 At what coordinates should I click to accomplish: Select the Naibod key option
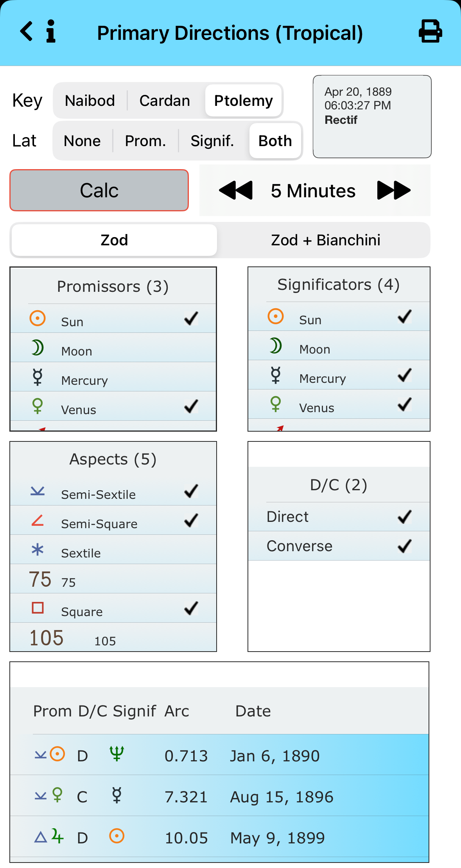[x=90, y=101]
